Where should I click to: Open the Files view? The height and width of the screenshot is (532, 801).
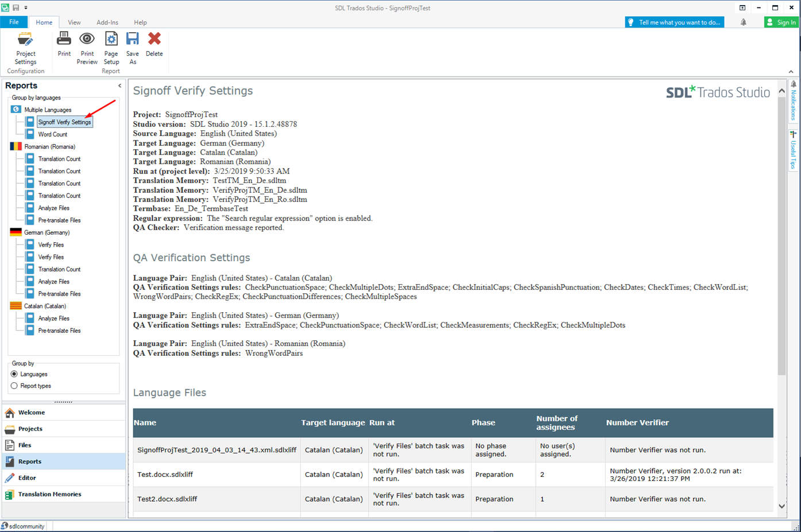64,445
